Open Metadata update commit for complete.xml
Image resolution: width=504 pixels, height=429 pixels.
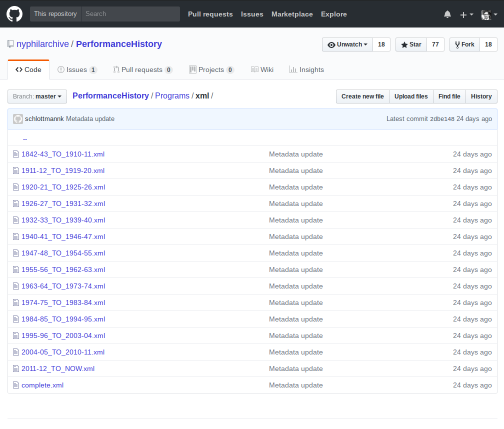click(x=295, y=385)
